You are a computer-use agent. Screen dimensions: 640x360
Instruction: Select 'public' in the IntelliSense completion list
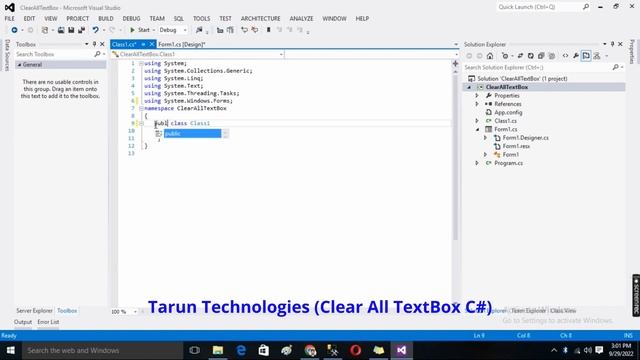click(x=192, y=133)
